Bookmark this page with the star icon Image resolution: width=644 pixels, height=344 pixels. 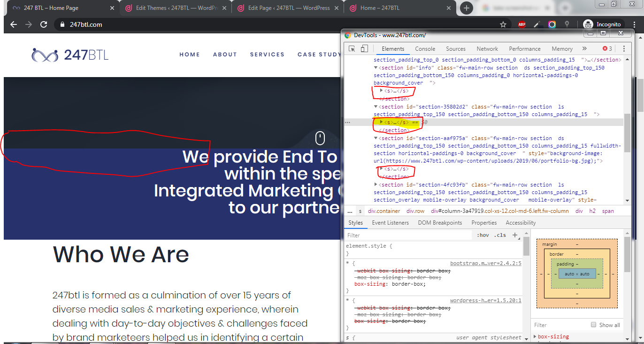503,24
